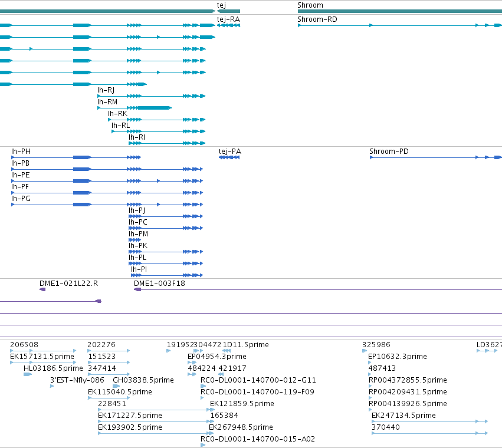This screenshot has height=448, width=502.
Task: Select EST RC0-DL0001-140700-012-G11
Action: pyautogui.click(x=258, y=380)
